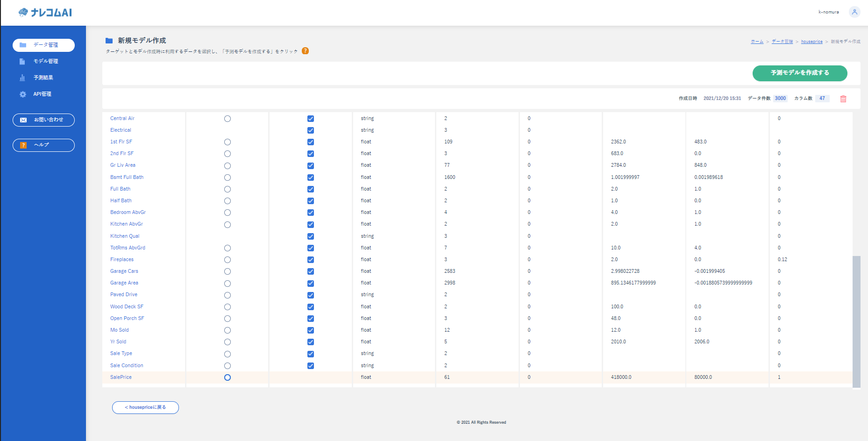Select SalePrice target radio button
The width and height of the screenshot is (868, 441).
tap(228, 377)
